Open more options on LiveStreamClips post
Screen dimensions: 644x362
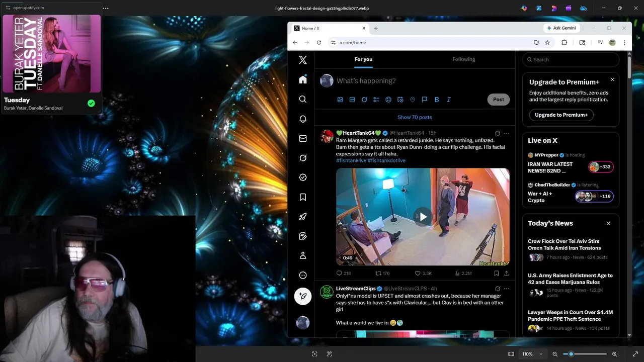click(507, 289)
